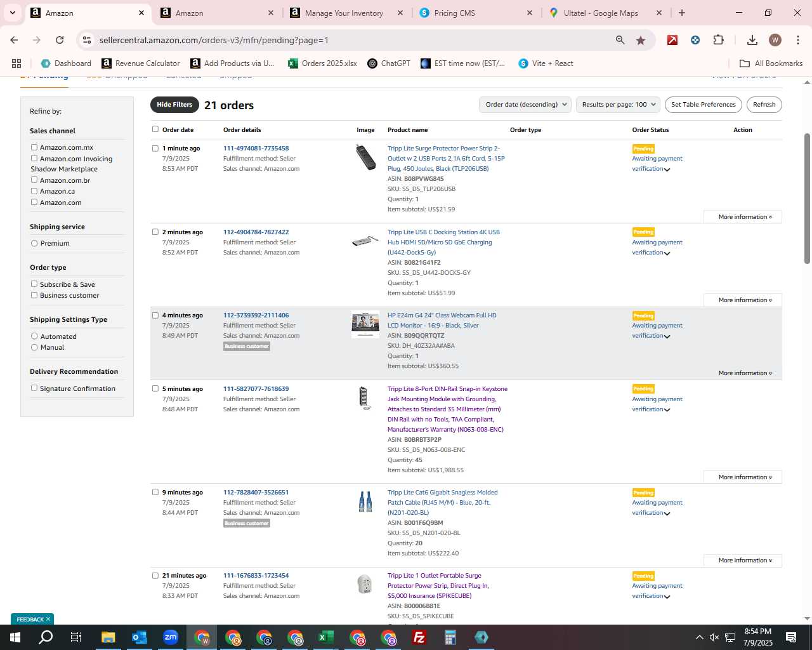
Task: Click the browser address bar URL
Action: coord(214,40)
